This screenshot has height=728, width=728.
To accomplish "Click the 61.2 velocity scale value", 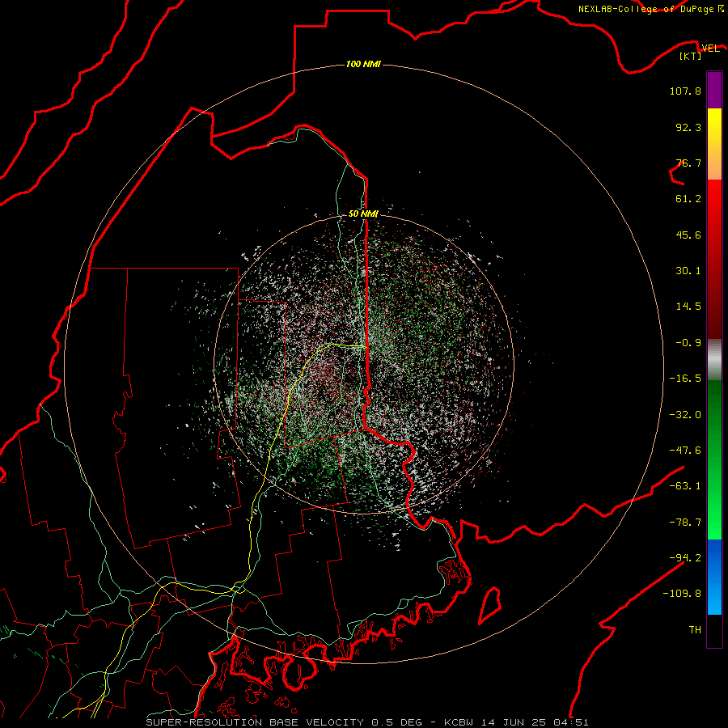I will click(x=688, y=199).
